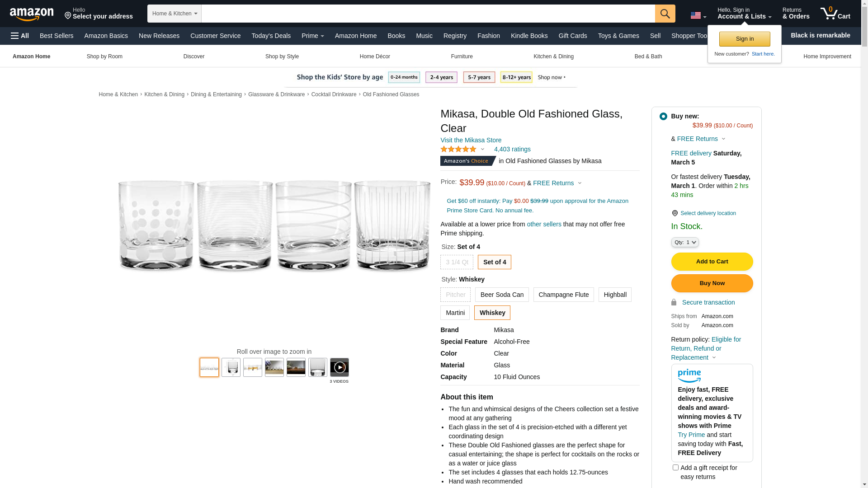The height and width of the screenshot is (488, 868).
Task: Open the Kitchen & Dining subnav tab
Action: (553, 56)
